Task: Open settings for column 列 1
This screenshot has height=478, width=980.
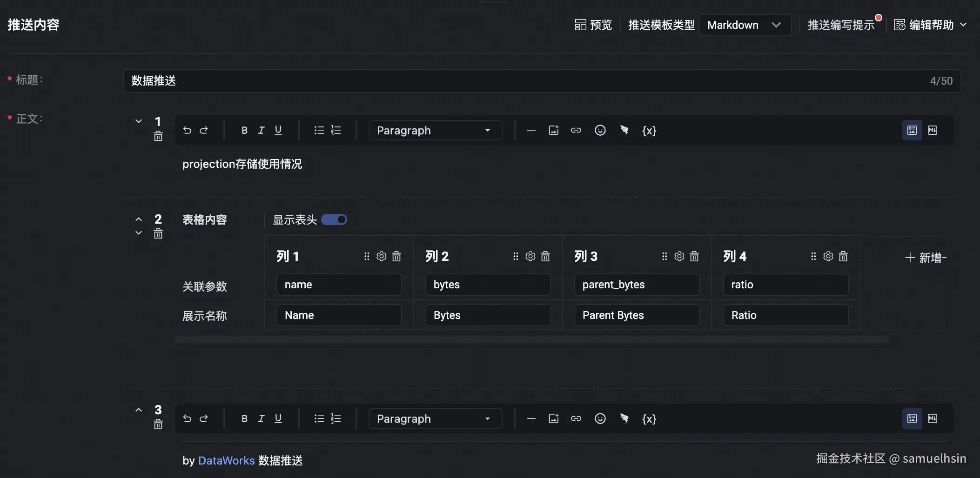Action: click(x=382, y=256)
